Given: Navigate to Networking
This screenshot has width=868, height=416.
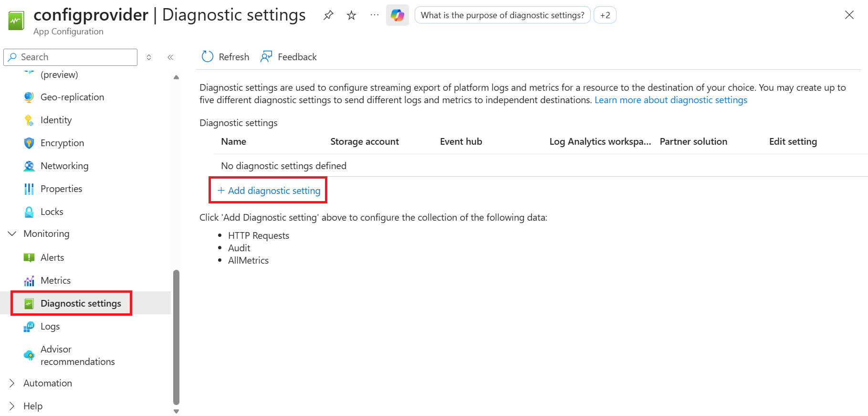Looking at the screenshot, I should tap(64, 166).
